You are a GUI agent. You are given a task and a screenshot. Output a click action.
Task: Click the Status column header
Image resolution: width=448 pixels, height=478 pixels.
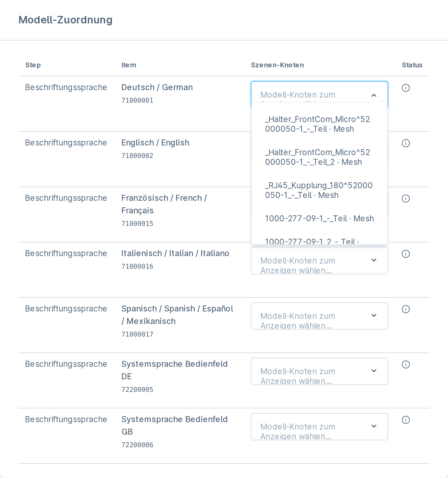[412, 65]
